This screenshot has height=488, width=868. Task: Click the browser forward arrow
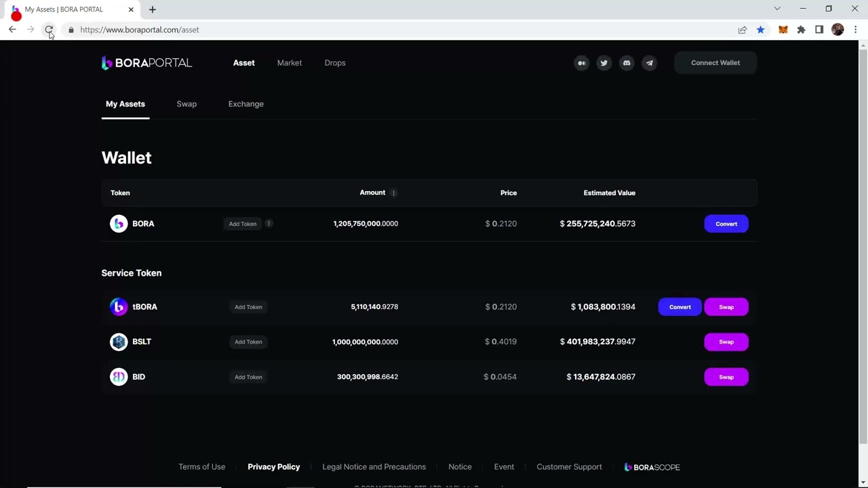coord(31,30)
